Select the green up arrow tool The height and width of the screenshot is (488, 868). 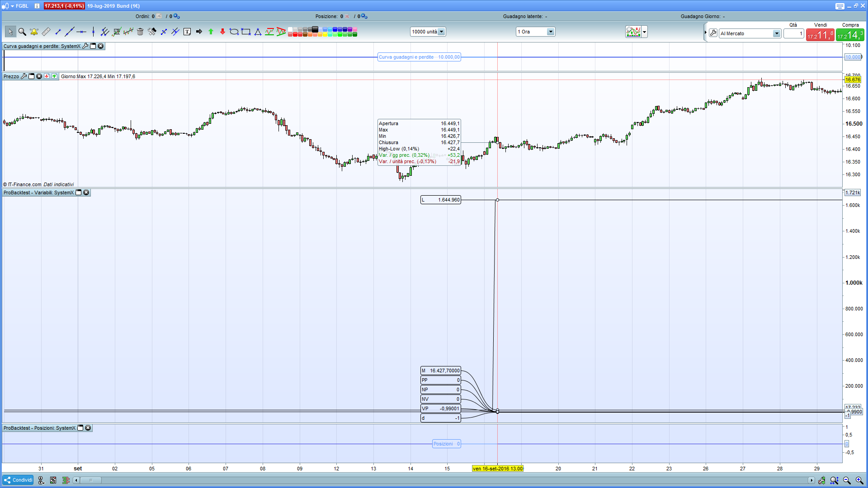pyautogui.click(x=211, y=32)
